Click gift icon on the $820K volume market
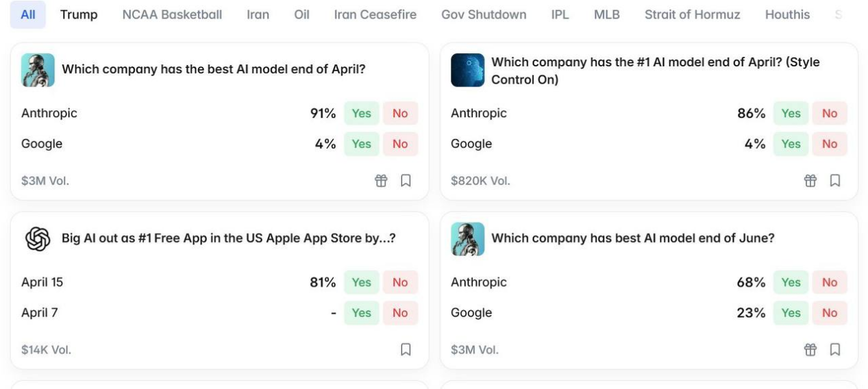868x389 pixels. tap(810, 181)
